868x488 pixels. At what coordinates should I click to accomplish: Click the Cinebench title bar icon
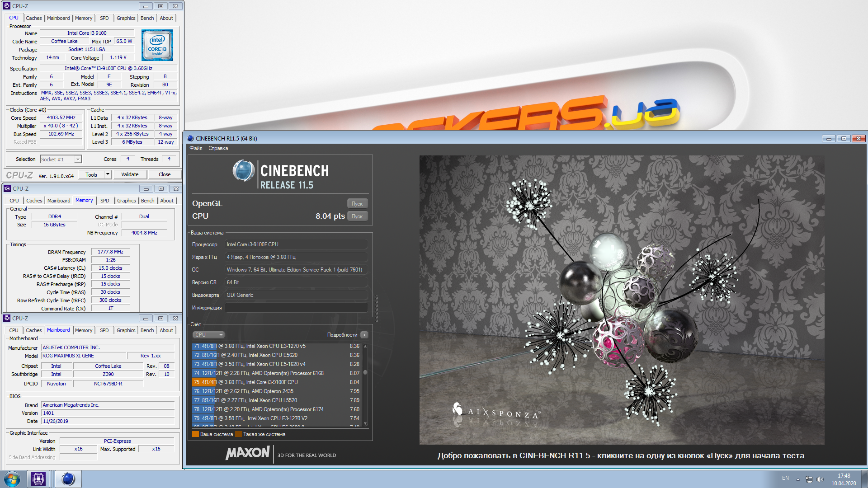pyautogui.click(x=190, y=138)
